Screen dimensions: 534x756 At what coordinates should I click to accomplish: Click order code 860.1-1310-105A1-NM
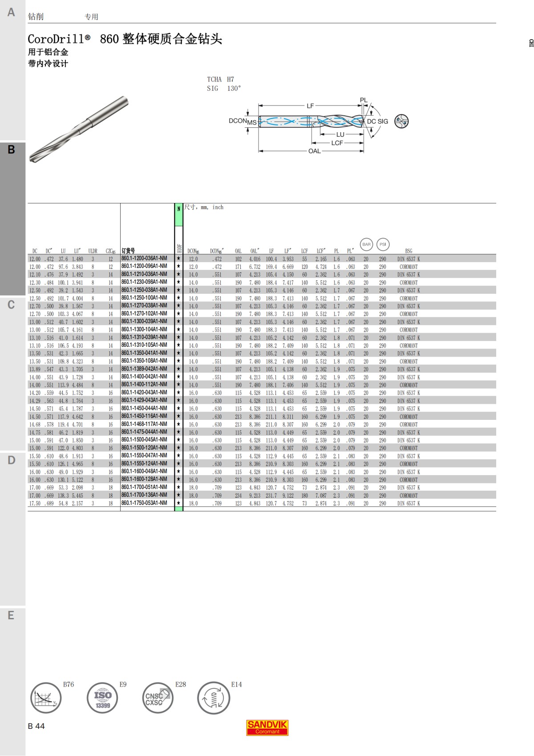[144, 345]
